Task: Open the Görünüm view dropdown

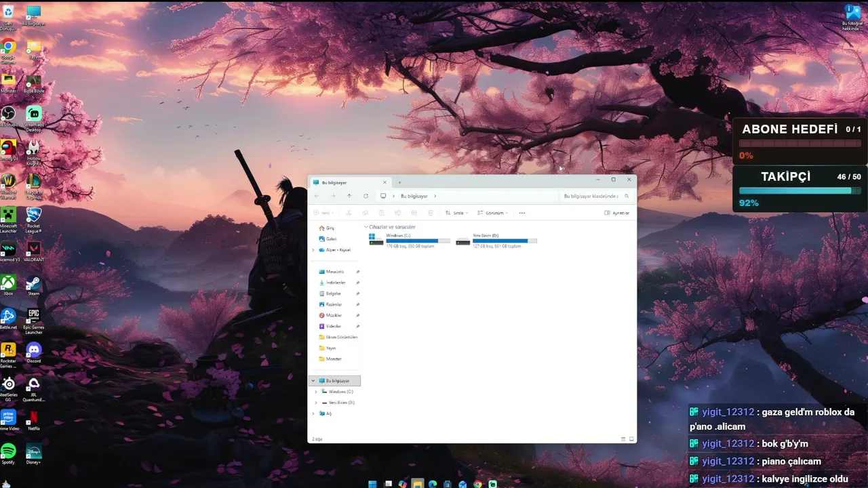Action: [x=493, y=213]
